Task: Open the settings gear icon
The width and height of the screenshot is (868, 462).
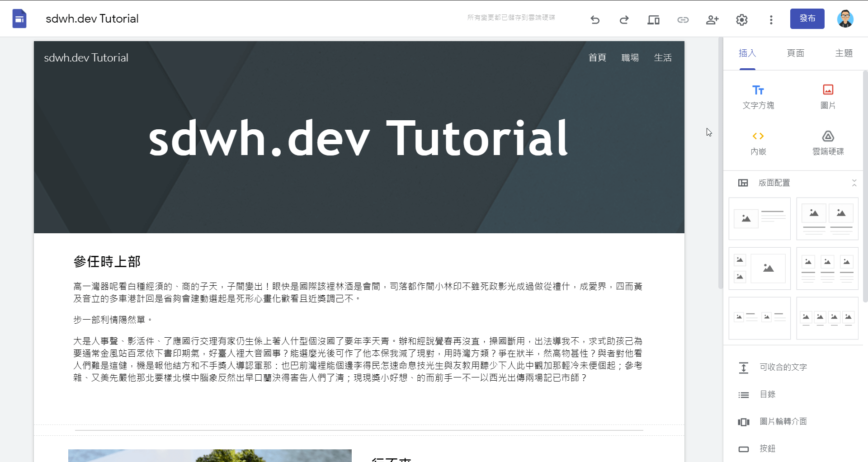Action: pyautogui.click(x=741, y=19)
